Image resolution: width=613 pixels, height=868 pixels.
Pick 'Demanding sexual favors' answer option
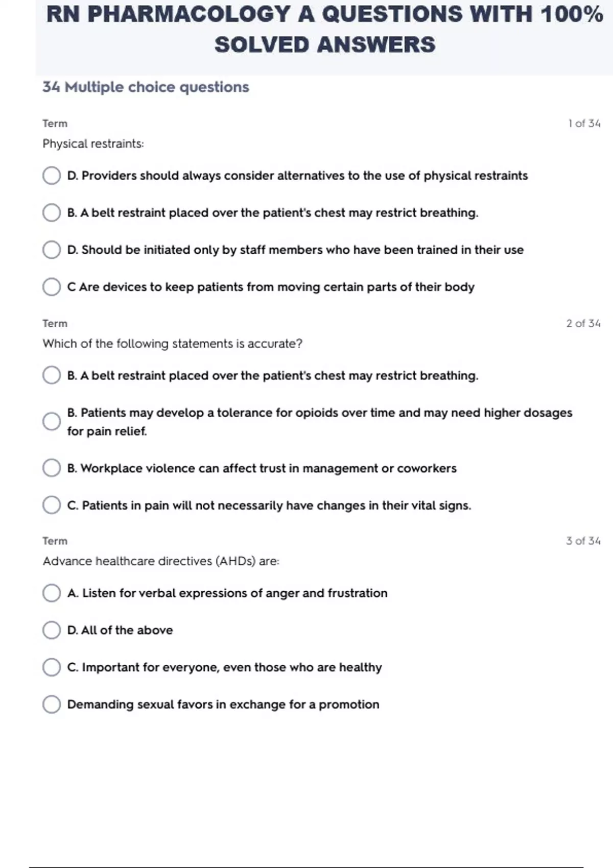(x=51, y=705)
